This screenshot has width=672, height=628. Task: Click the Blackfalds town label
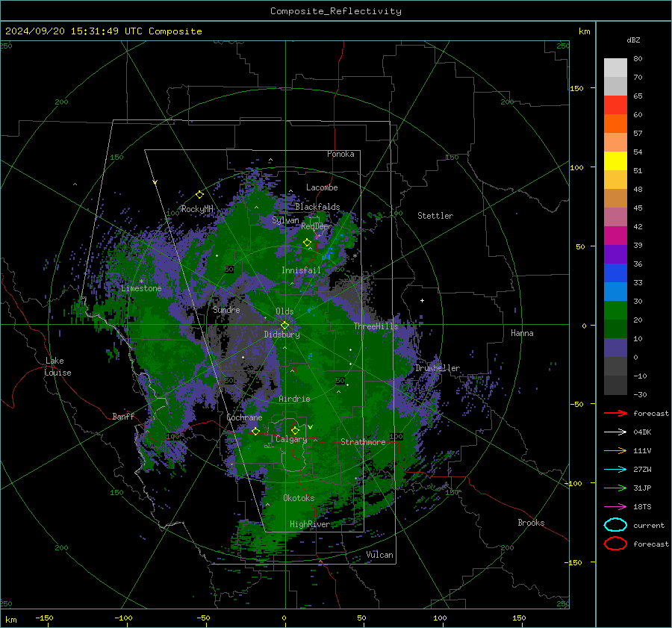317,207
